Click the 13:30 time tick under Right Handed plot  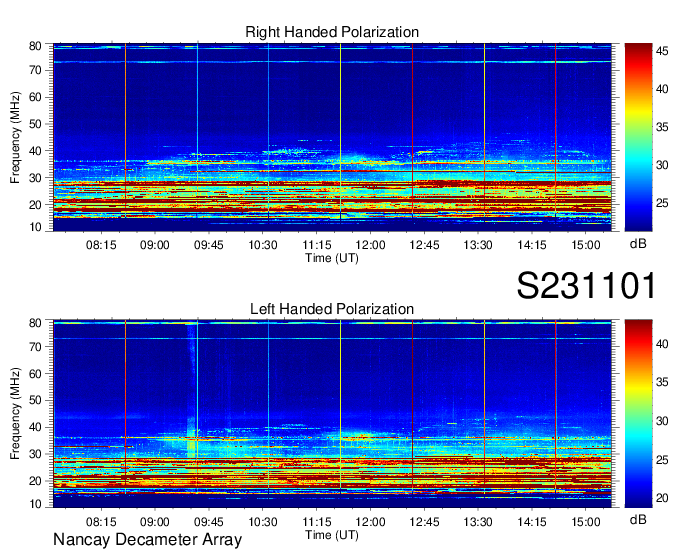pos(478,245)
